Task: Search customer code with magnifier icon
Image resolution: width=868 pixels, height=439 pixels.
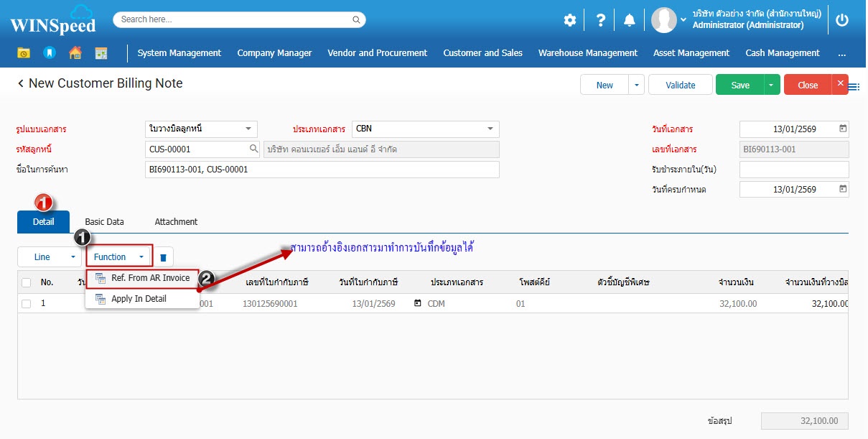Action: (x=253, y=149)
